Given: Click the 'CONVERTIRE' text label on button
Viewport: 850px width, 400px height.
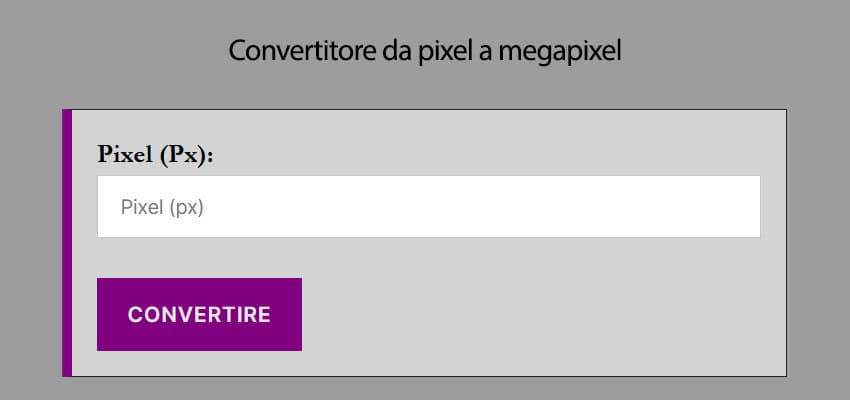Looking at the screenshot, I should [199, 314].
